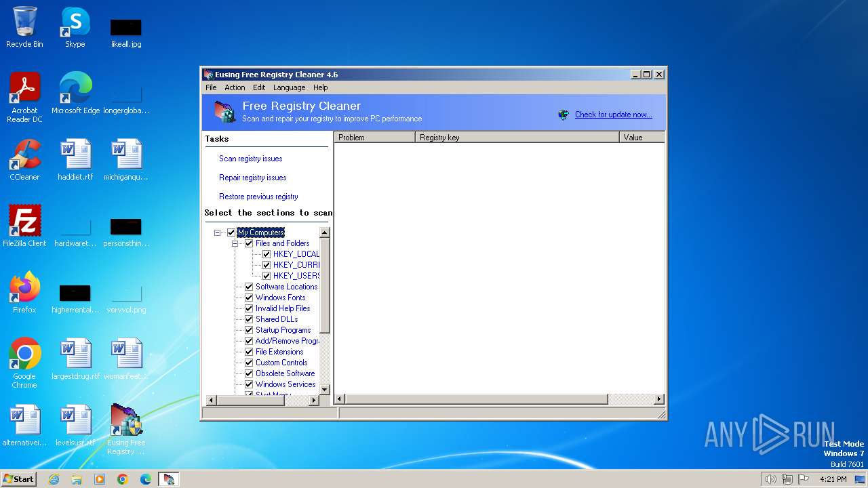Sort by the Problem column header
This screenshot has height=488, width=868.
[x=374, y=137]
